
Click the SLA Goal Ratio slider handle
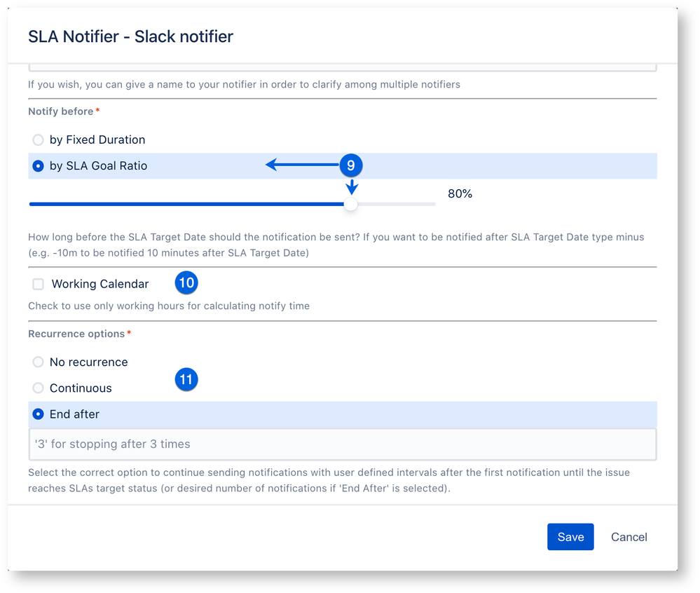click(350, 204)
